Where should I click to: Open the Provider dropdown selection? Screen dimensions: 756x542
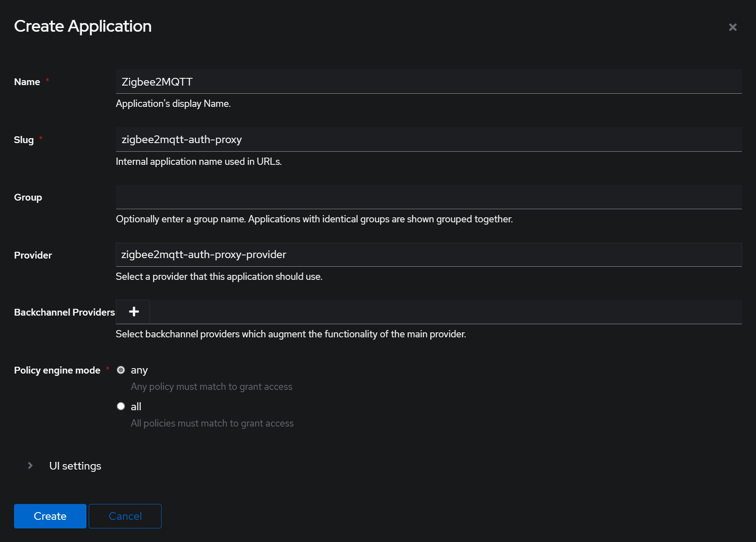(x=429, y=254)
